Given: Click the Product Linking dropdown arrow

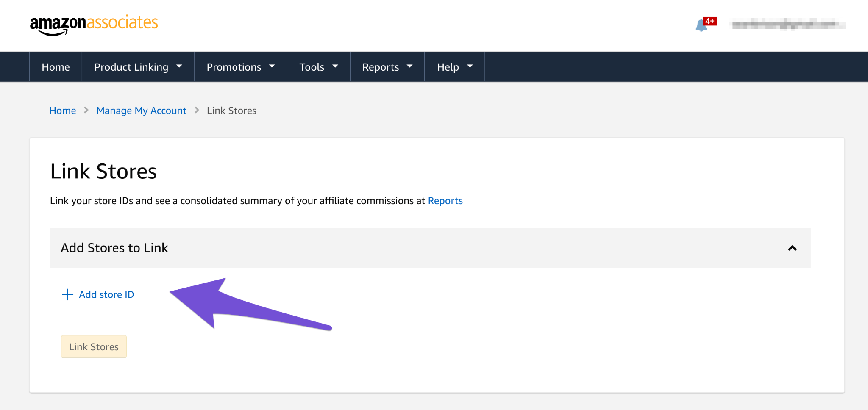Looking at the screenshot, I should [x=179, y=66].
